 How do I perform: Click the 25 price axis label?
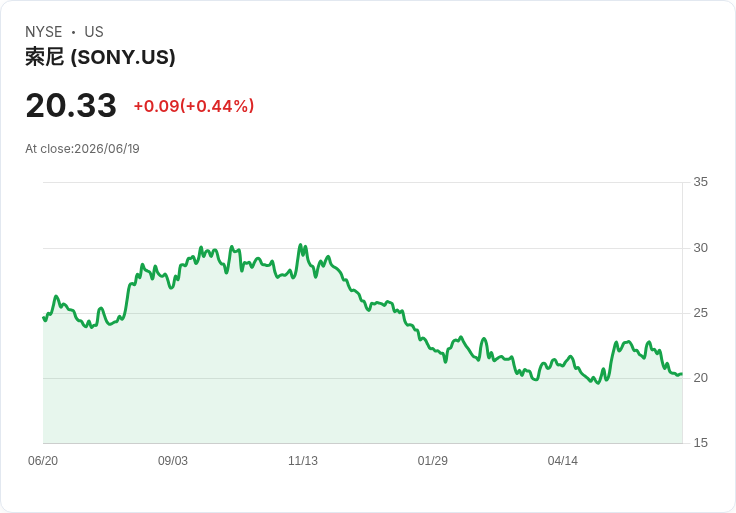[700, 313]
